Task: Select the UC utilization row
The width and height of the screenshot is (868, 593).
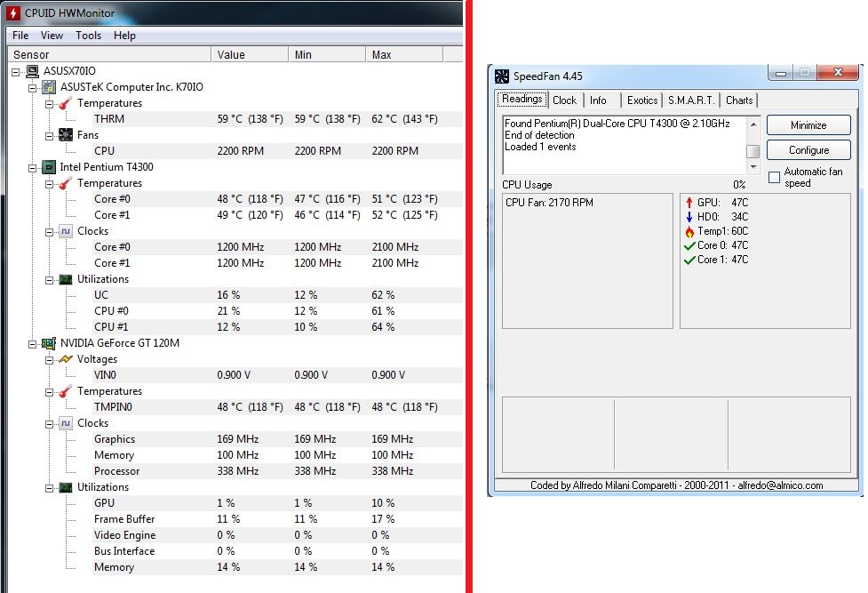Action: (278, 295)
